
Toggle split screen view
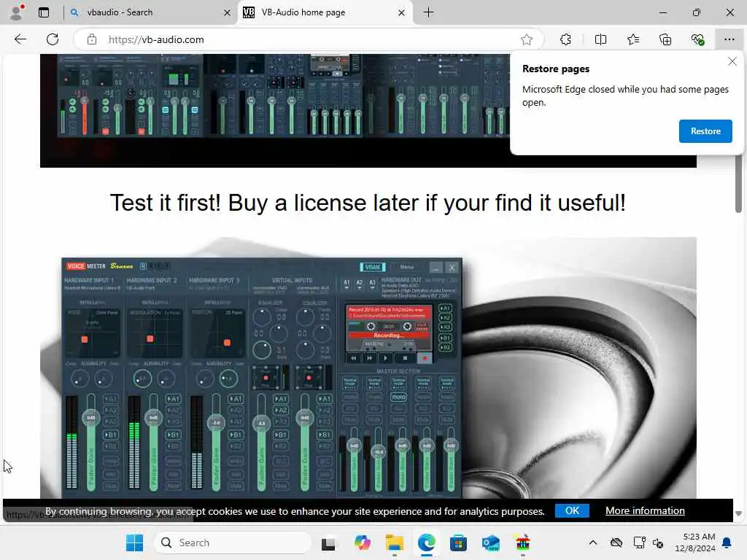coord(601,39)
